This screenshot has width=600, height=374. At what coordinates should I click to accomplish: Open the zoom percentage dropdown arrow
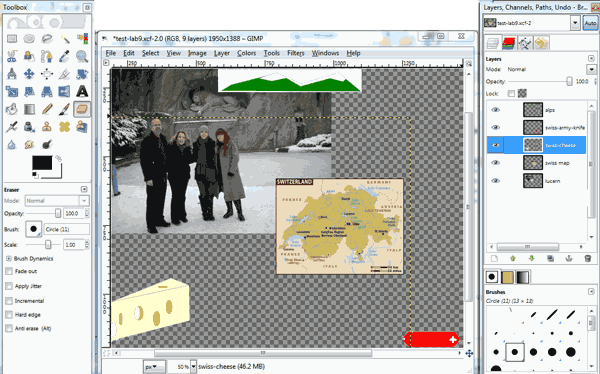(x=193, y=367)
